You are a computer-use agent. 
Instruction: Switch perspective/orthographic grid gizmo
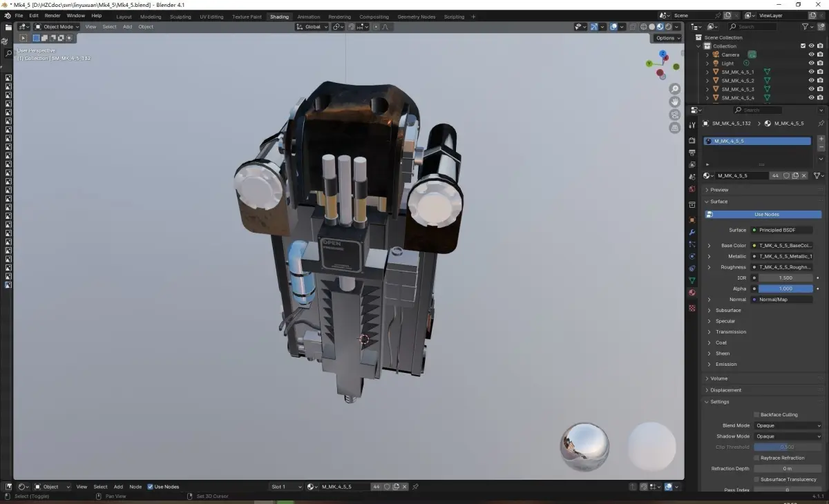(675, 128)
